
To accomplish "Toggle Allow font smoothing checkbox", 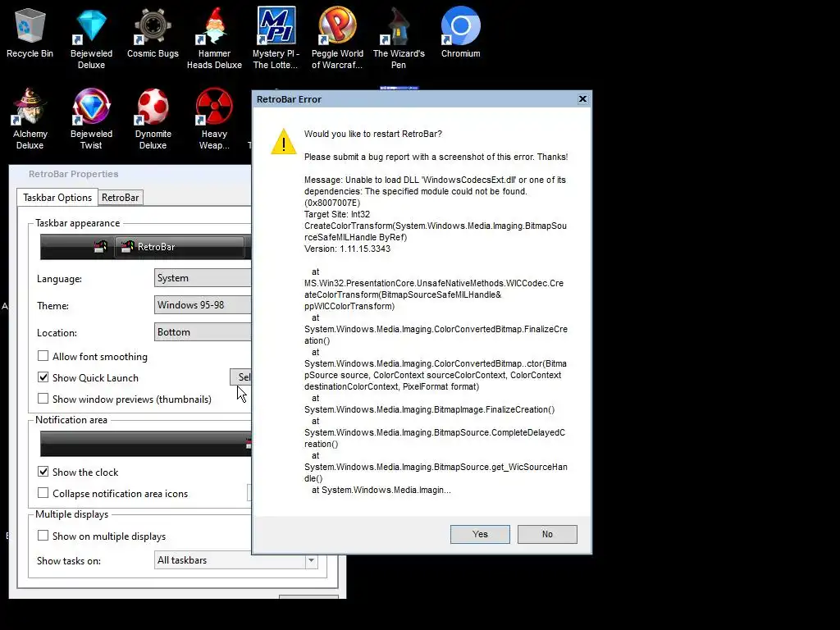I will click(x=43, y=356).
